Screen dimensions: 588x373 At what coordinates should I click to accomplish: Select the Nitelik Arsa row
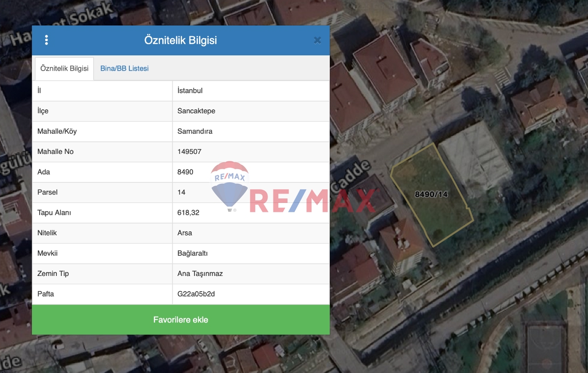click(185, 233)
